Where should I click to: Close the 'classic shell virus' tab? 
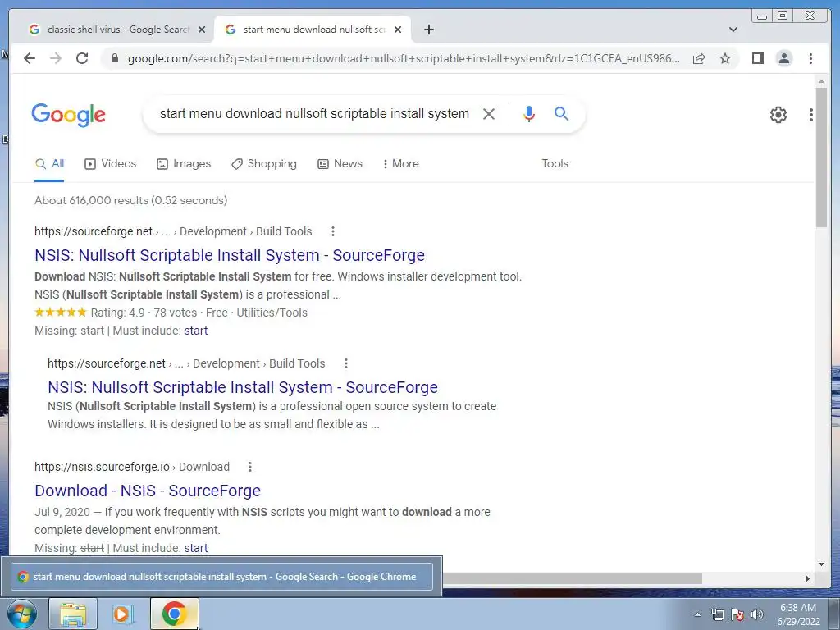(x=202, y=30)
